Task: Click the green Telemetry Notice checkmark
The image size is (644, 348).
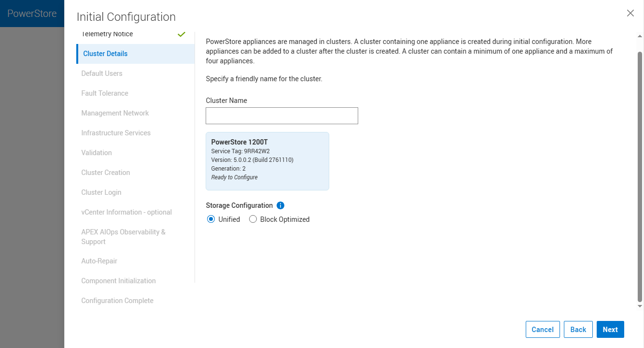Action: 182,34
